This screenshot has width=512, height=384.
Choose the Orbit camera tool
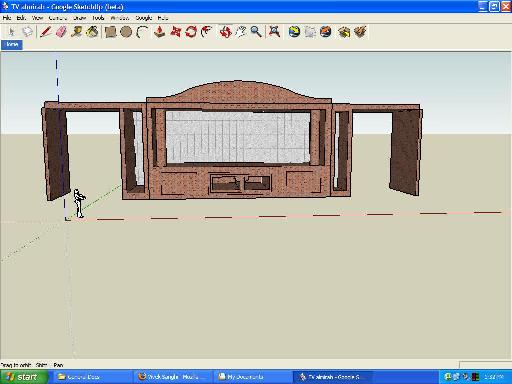[x=225, y=32]
